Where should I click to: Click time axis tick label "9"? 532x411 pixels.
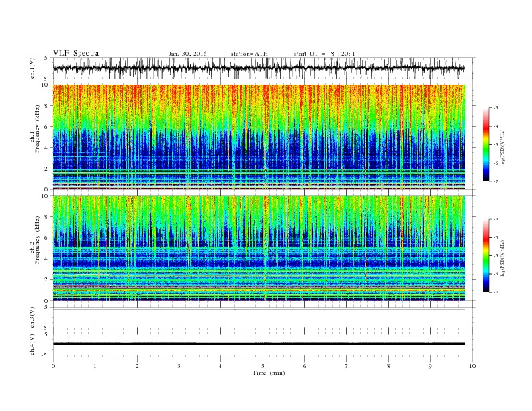pyautogui.click(x=430, y=366)
